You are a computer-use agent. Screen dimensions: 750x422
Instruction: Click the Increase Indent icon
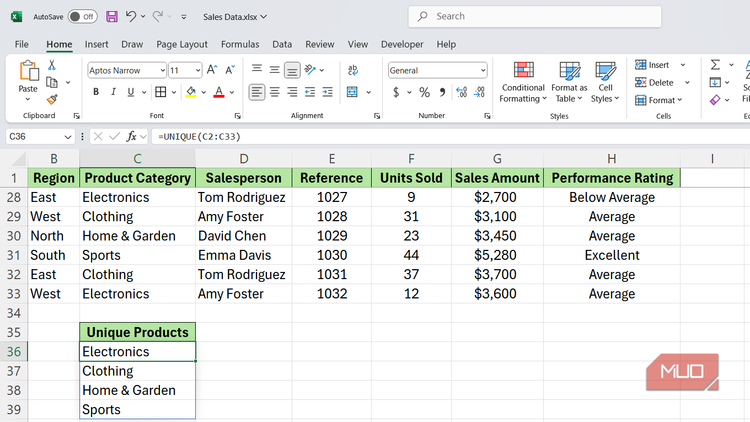coord(328,92)
